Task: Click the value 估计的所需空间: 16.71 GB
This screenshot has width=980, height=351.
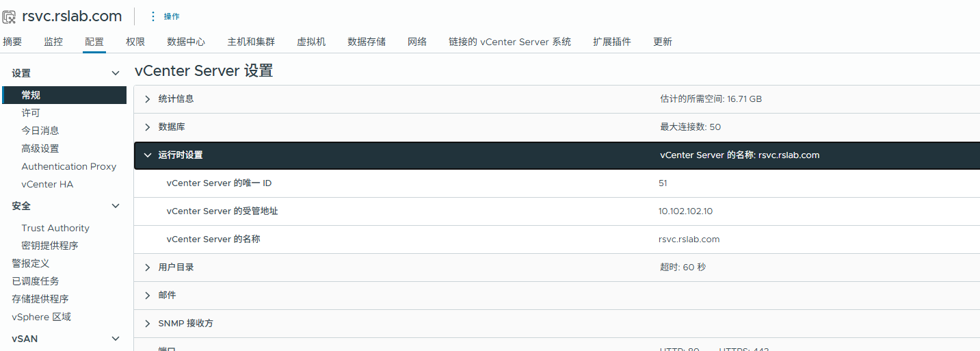Action: pyautogui.click(x=711, y=99)
